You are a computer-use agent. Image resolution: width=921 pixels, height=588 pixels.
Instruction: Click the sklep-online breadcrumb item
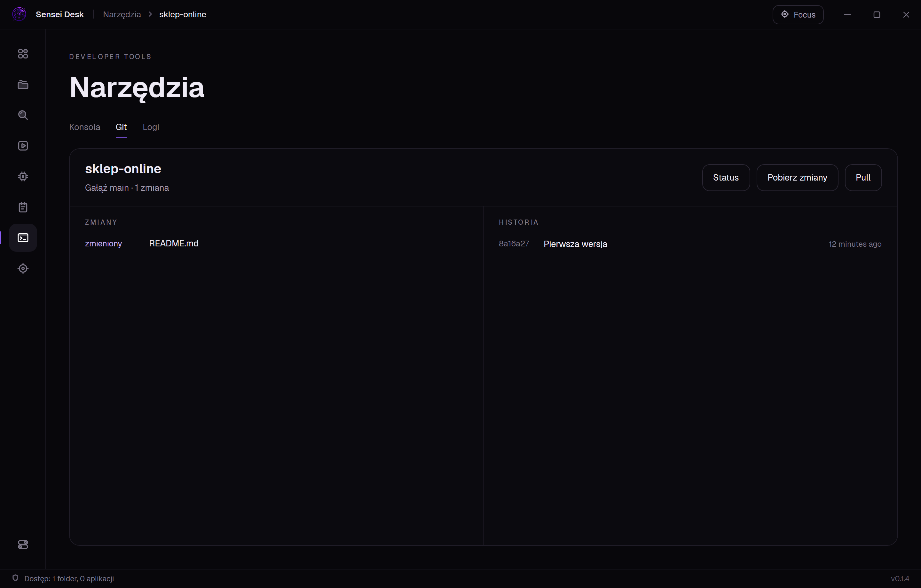point(182,14)
